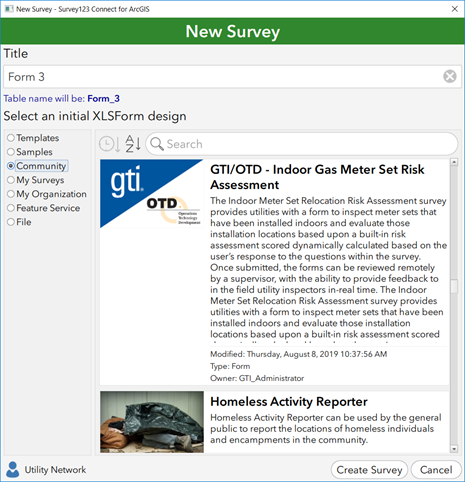Click the scrollbar down arrow
Viewport: 465px width, 482px height.
454,449
